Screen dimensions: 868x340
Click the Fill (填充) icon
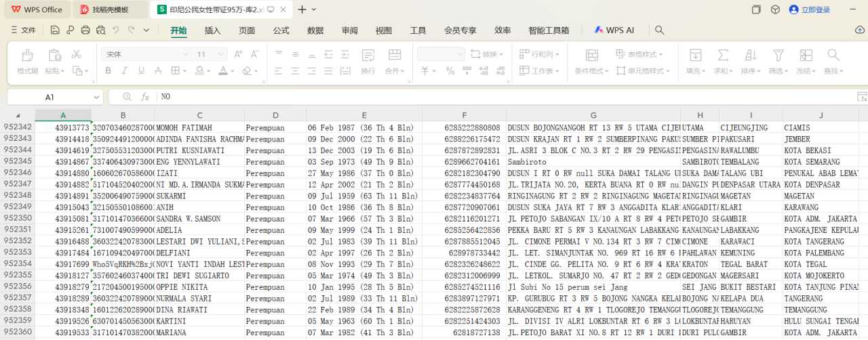(x=695, y=55)
